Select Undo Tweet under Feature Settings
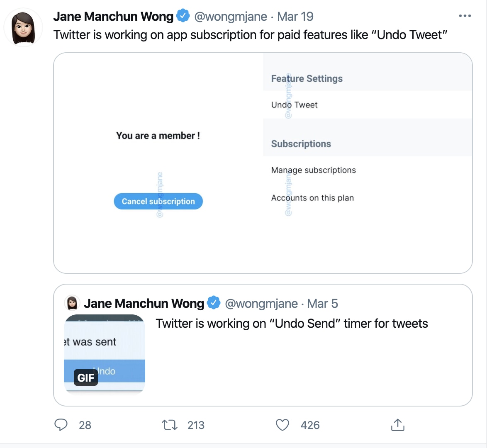The width and height of the screenshot is (487, 448). [294, 105]
